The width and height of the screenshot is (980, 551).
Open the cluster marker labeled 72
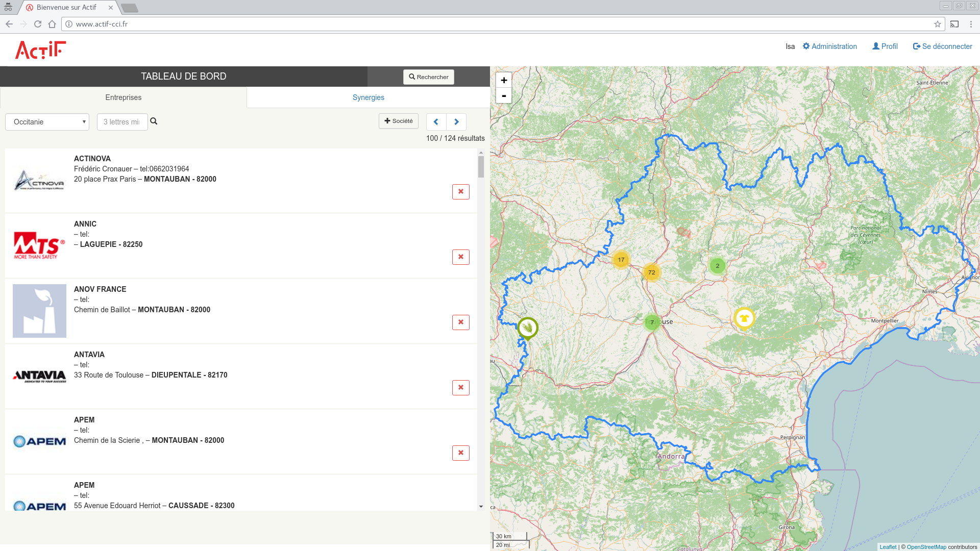(x=651, y=272)
